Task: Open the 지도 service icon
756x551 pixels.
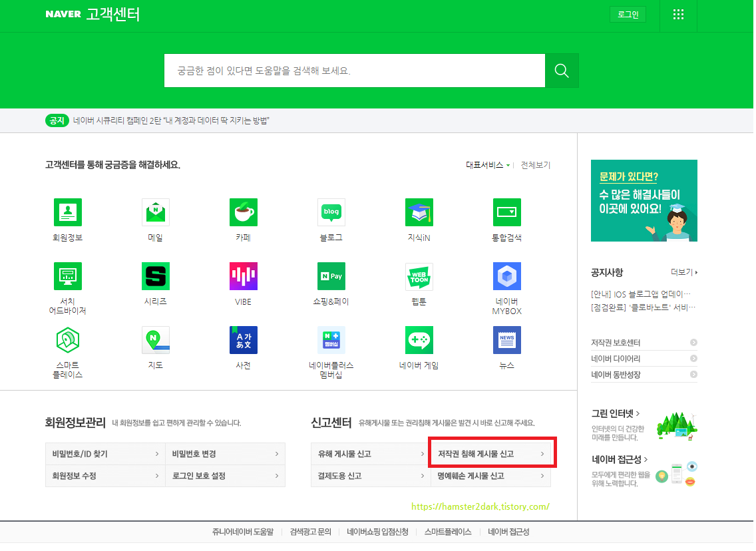Action: coord(156,341)
